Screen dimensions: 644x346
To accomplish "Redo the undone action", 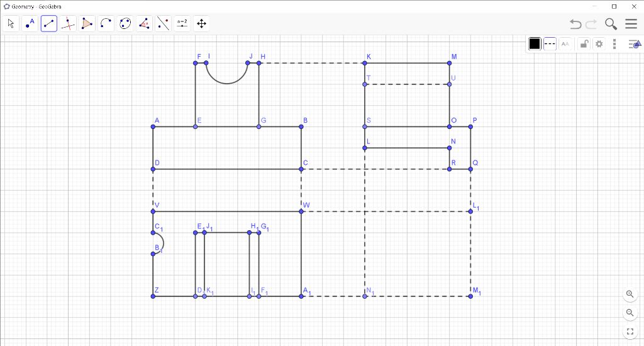I will coord(591,25).
